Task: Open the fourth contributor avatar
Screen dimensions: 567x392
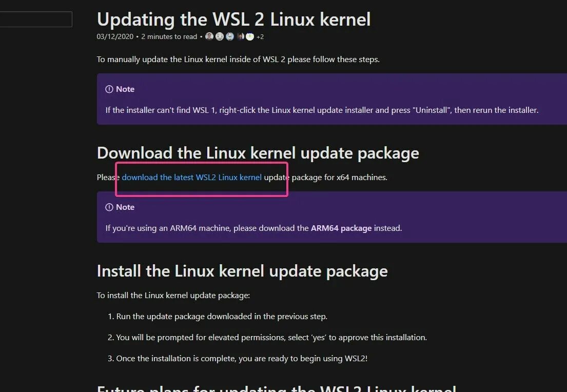Action: [x=241, y=36]
